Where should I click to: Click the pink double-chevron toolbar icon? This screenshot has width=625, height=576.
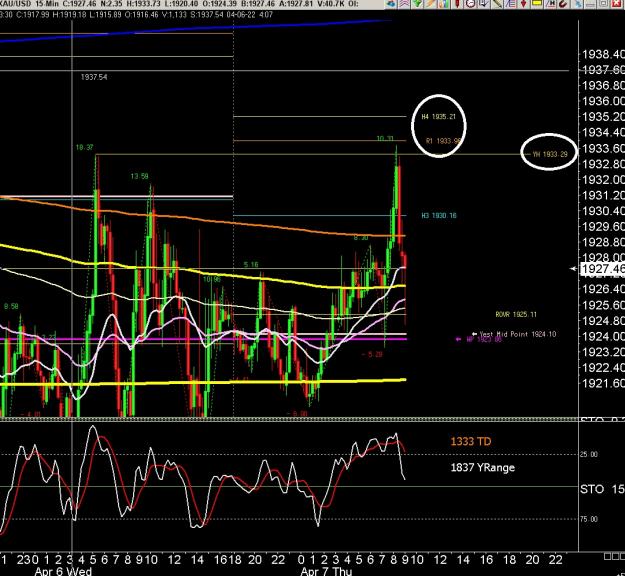coord(404,4)
